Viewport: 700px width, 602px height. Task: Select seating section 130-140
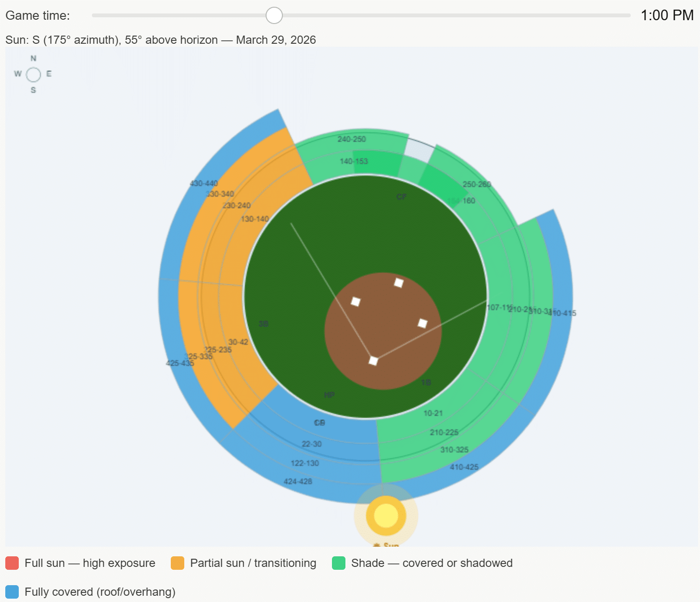coord(255,219)
